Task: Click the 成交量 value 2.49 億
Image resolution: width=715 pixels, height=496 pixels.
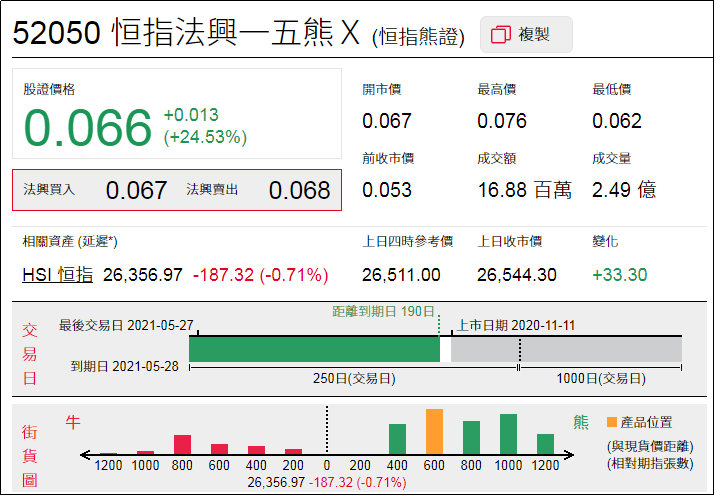Action: click(624, 190)
